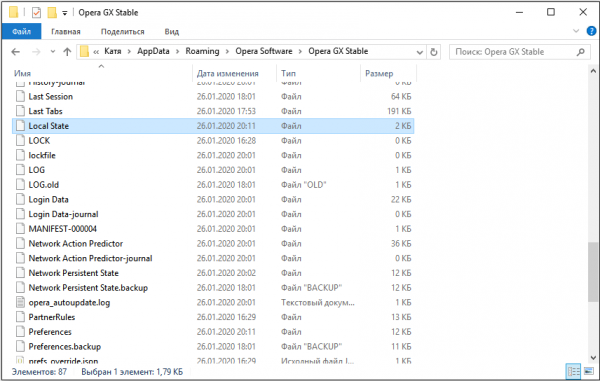Navigate up one folder level
The image size is (600, 381).
tap(67, 52)
